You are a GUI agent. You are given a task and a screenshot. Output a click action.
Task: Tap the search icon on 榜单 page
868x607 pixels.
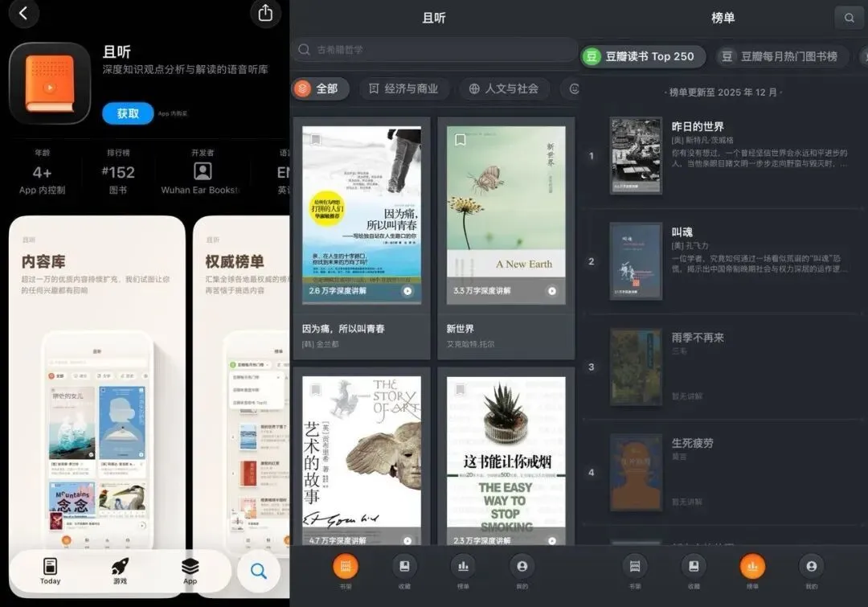[x=849, y=18]
